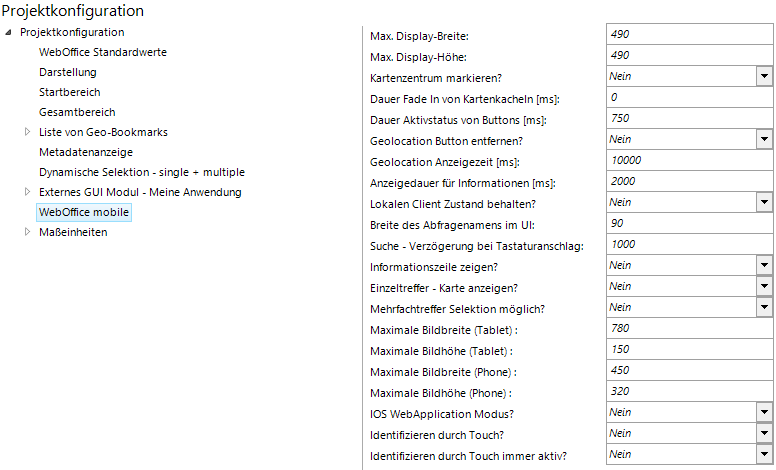776x470 pixels.
Task: Open the Darstellung tree entry
Action: (x=67, y=72)
